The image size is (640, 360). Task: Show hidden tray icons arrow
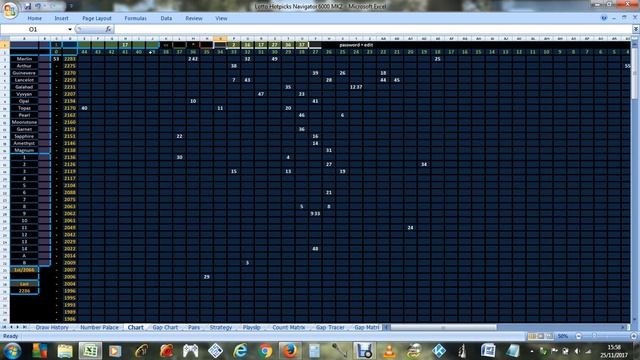coord(532,351)
